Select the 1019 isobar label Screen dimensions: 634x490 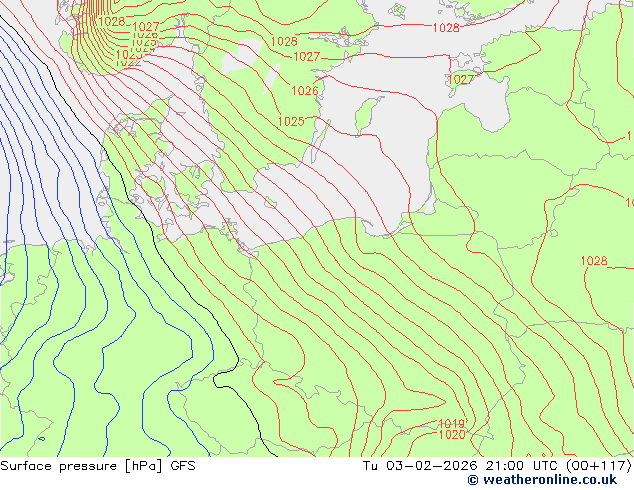452,424
